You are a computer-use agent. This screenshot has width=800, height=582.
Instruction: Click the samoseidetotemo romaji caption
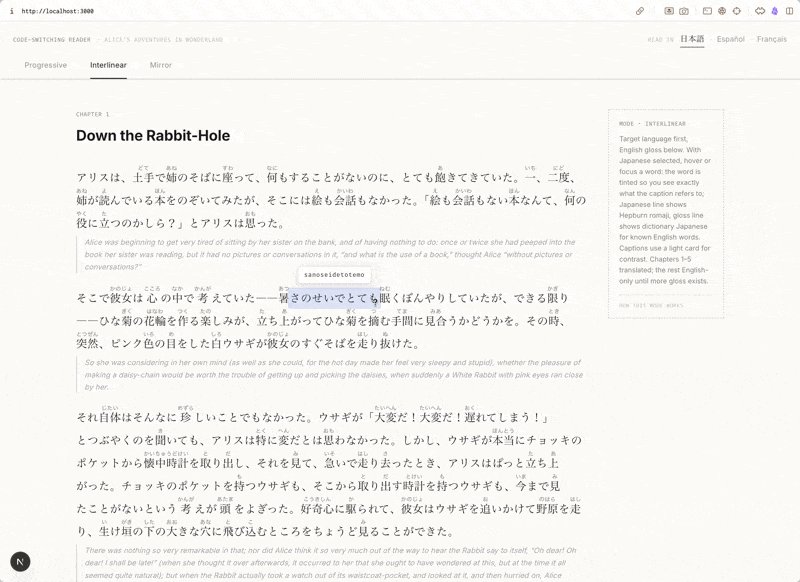click(334, 275)
